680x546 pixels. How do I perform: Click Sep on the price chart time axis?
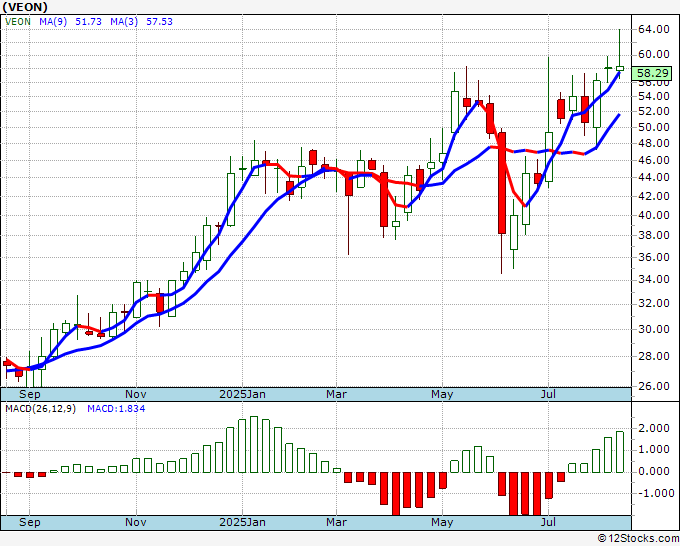[x=30, y=394]
